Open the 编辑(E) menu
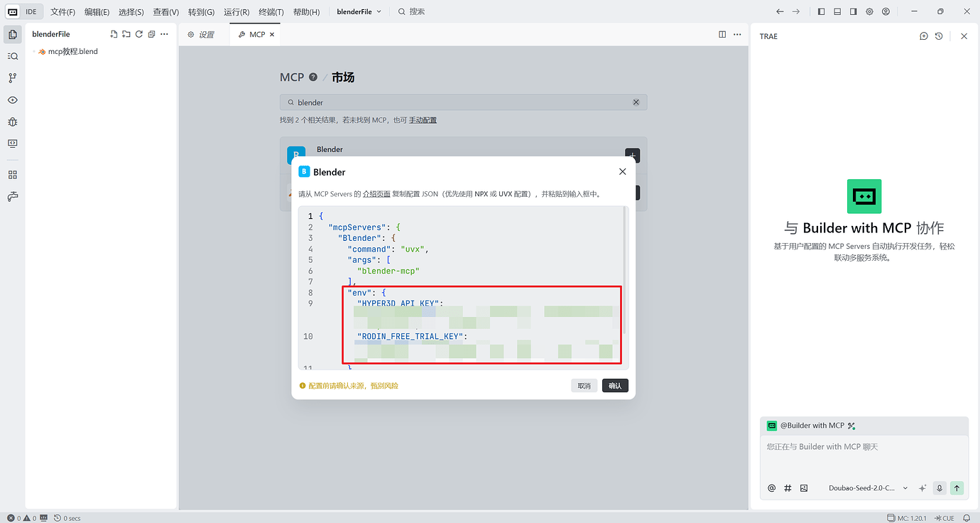Viewport: 980px width, 523px height. click(97, 12)
